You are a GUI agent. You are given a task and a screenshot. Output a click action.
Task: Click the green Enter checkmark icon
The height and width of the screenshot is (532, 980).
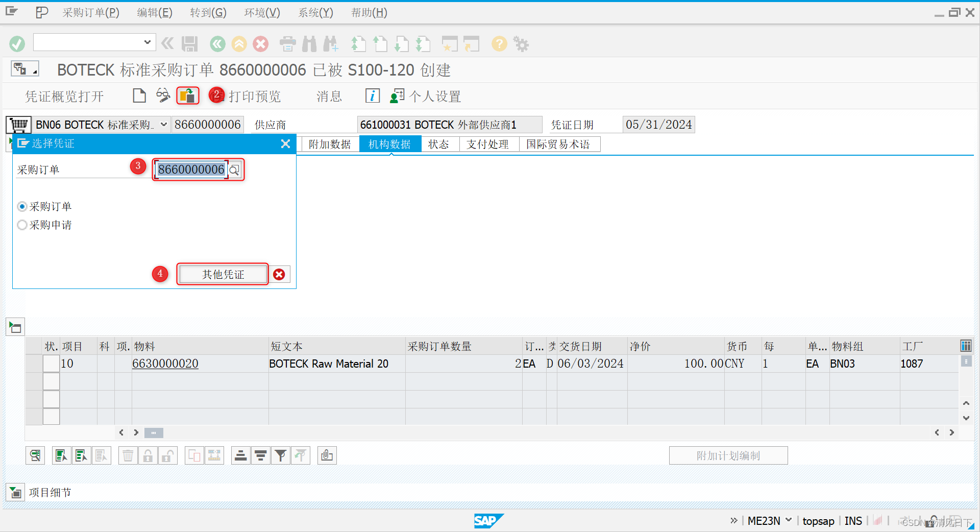point(17,44)
